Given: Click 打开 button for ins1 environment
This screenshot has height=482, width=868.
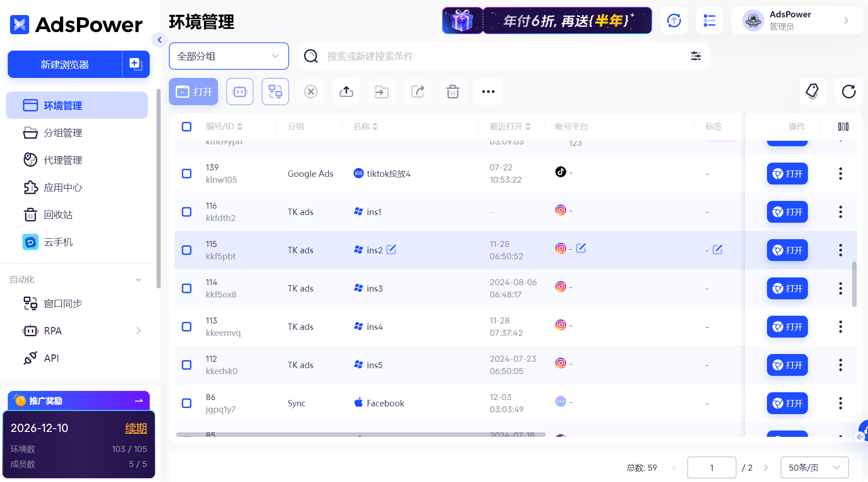Looking at the screenshot, I should pyautogui.click(x=787, y=211).
